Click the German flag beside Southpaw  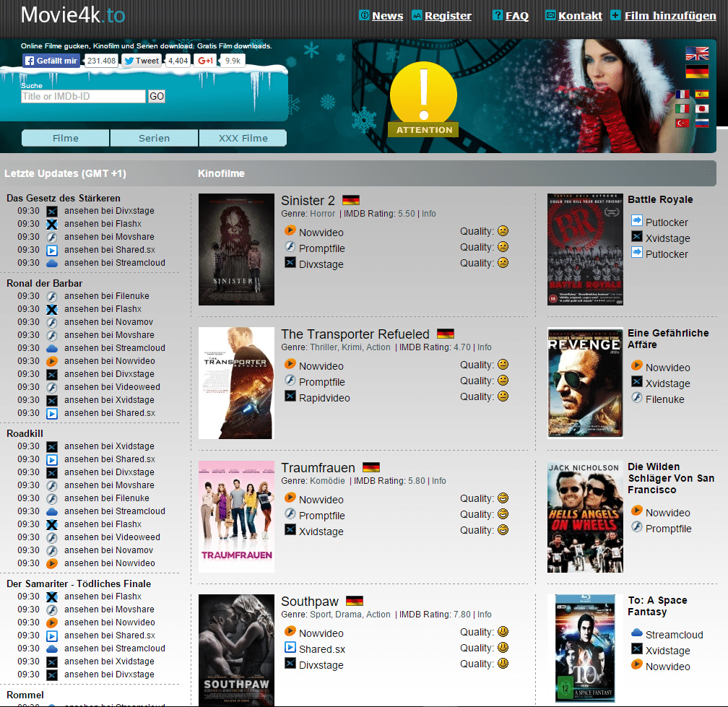(355, 601)
